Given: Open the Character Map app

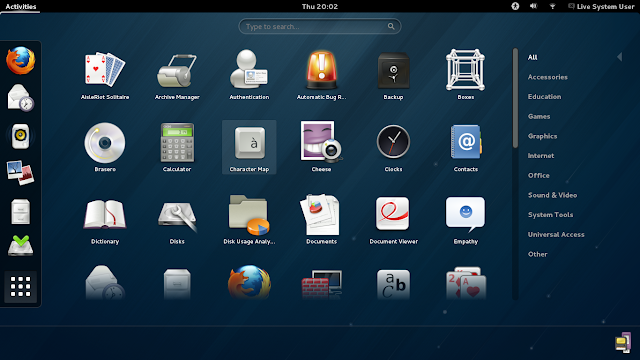Looking at the screenshot, I should 249,147.
